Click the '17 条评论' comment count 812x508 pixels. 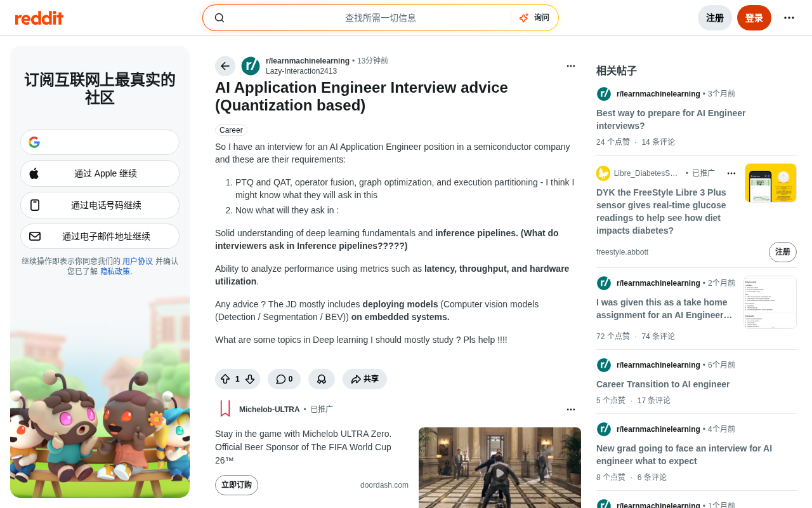(x=653, y=401)
